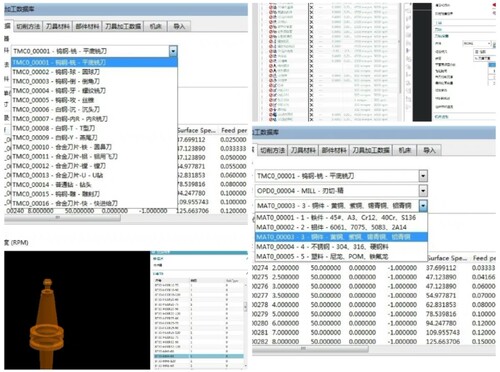
Task: Open 部件材料 tab in panel with TMC0 list
Action: pyautogui.click(x=87, y=26)
